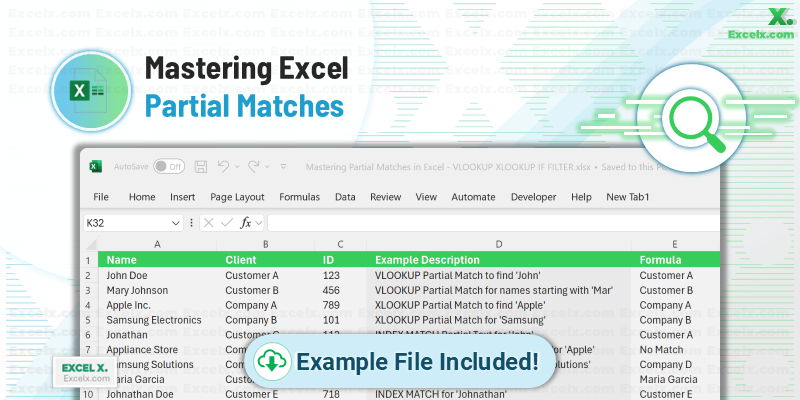Select the cell 'Samsung Electronics'

(x=157, y=320)
